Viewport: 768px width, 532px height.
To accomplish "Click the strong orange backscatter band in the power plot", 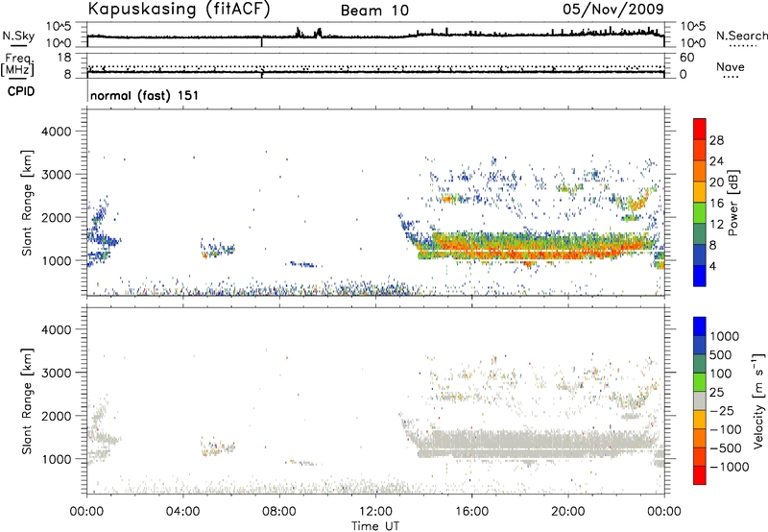I will click(x=539, y=248).
